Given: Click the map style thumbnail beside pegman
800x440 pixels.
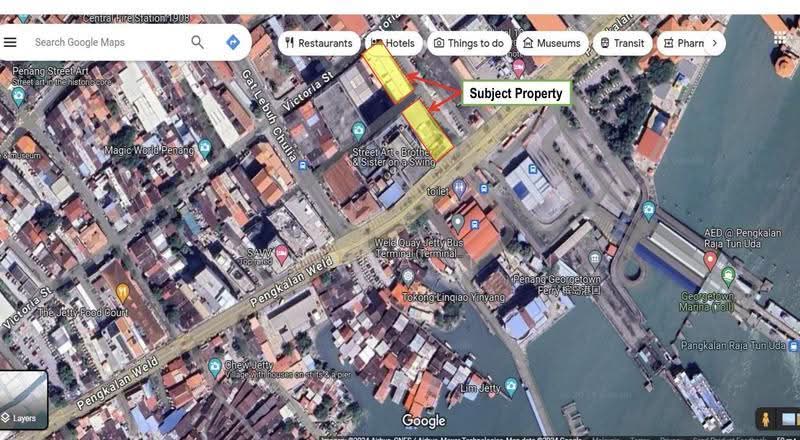Looking at the screenshot, I should [x=789, y=419].
